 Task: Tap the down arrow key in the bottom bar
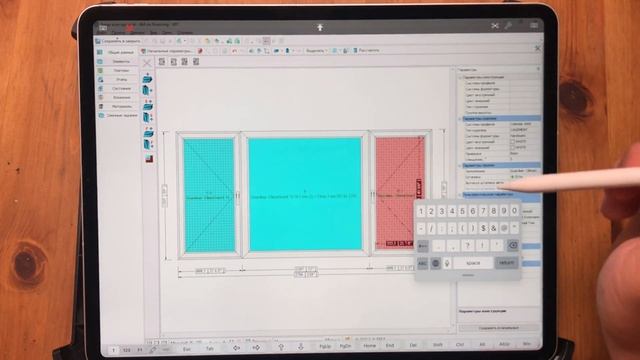[301, 347]
